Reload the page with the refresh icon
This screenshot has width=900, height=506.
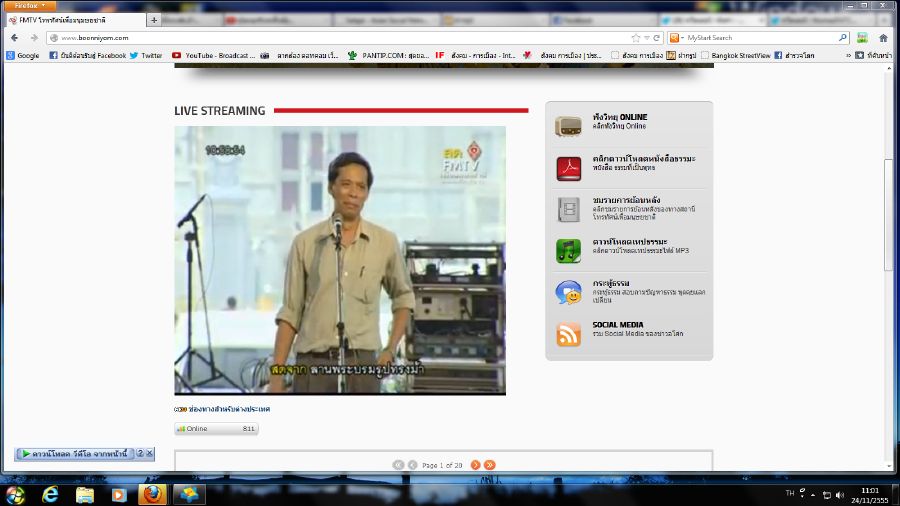tap(656, 38)
